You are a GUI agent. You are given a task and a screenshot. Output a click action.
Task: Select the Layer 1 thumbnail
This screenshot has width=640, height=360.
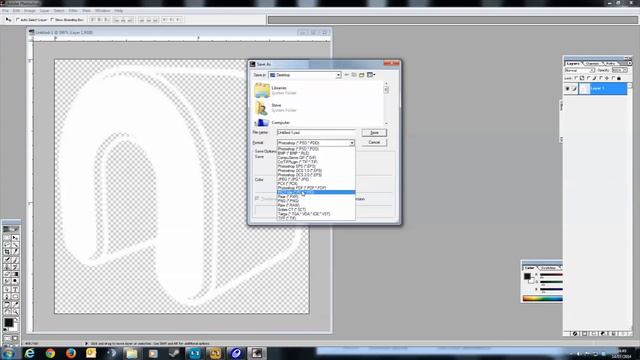click(x=584, y=89)
